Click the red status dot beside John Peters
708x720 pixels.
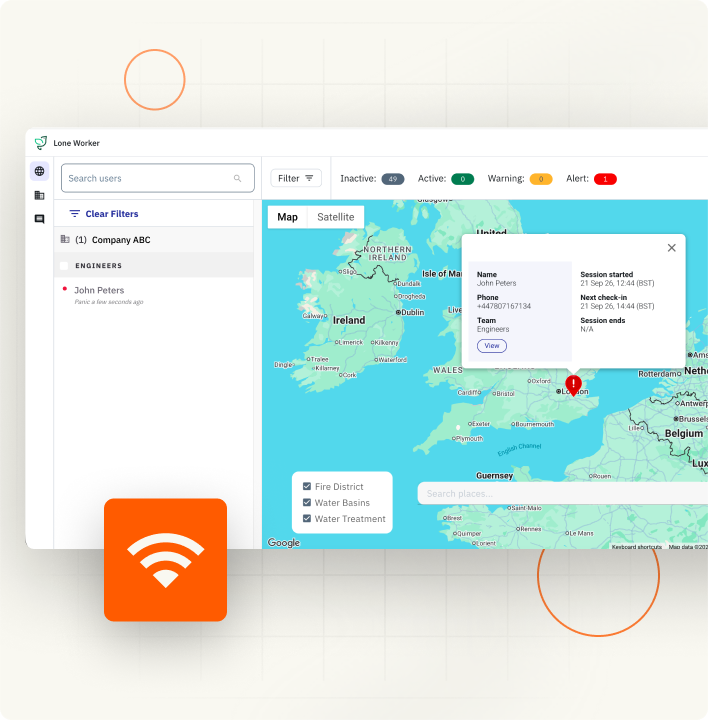point(65,289)
